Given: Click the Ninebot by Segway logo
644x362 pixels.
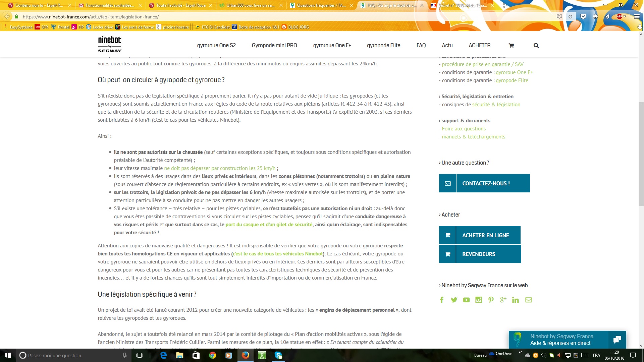Looking at the screenshot, I should coord(110,44).
